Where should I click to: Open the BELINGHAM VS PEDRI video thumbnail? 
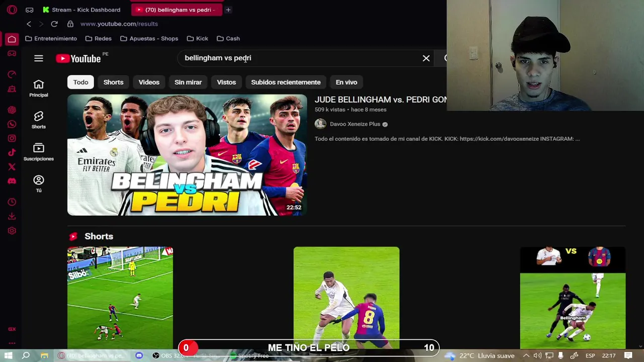187,155
